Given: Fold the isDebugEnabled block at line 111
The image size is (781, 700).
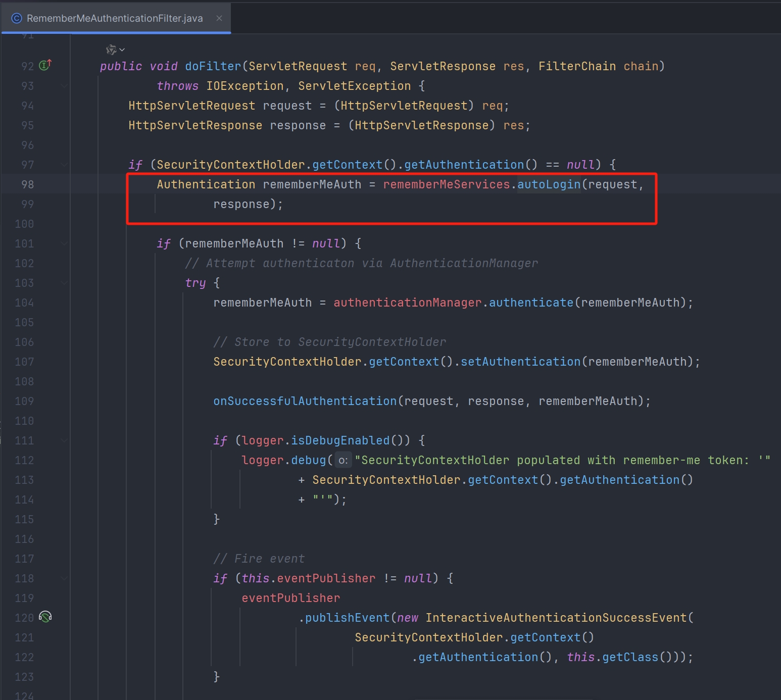Looking at the screenshot, I should pos(64,440).
